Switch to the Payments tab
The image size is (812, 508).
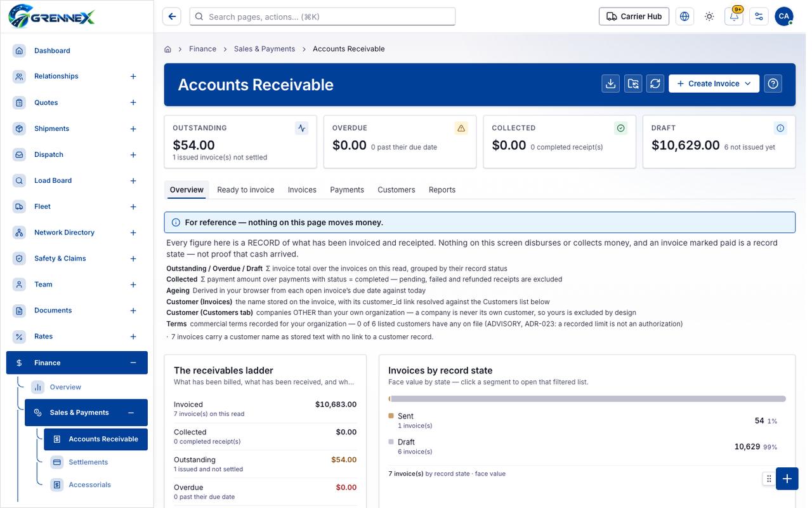click(x=347, y=190)
